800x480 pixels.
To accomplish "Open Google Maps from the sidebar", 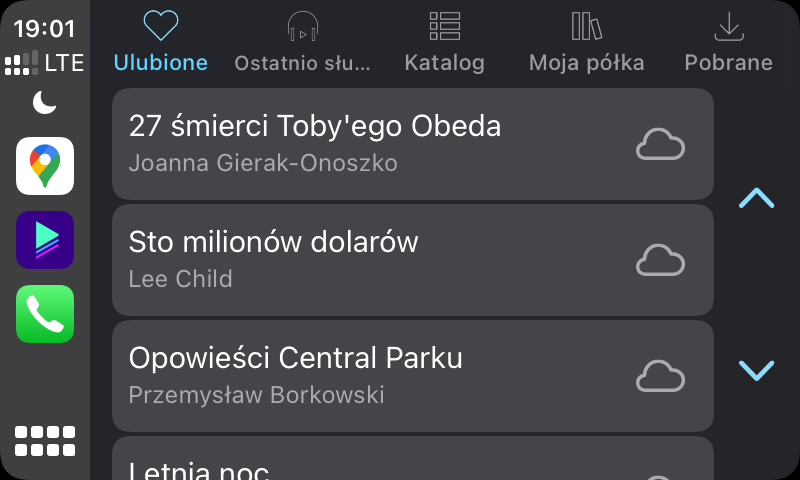I will 45,165.
